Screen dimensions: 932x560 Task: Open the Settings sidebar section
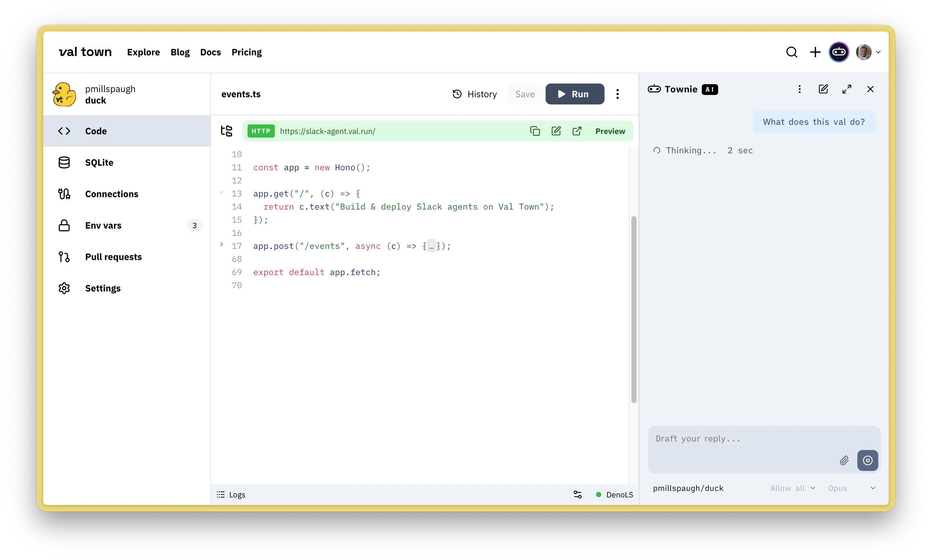(x=127, y=288)
